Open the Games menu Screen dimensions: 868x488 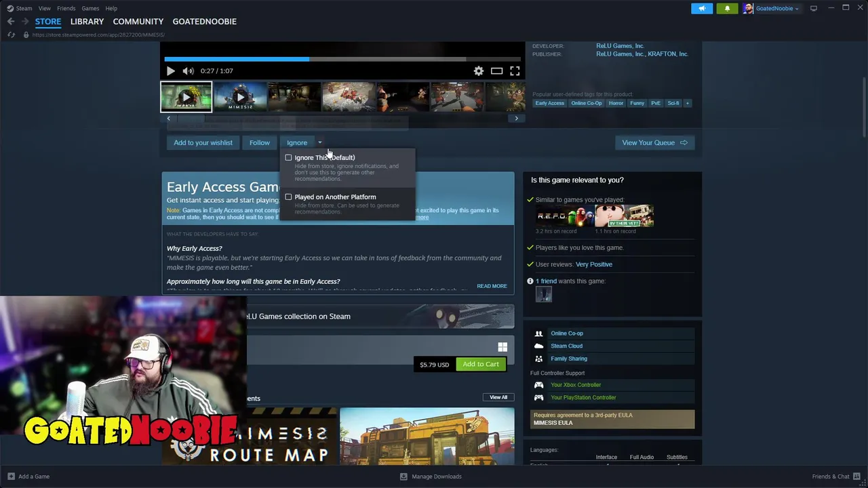coord(90,8)
